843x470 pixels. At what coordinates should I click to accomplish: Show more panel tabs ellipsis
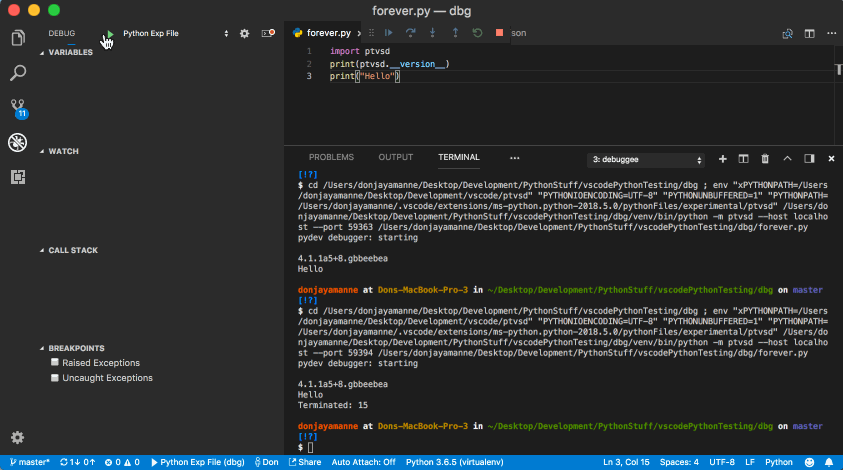515,158
